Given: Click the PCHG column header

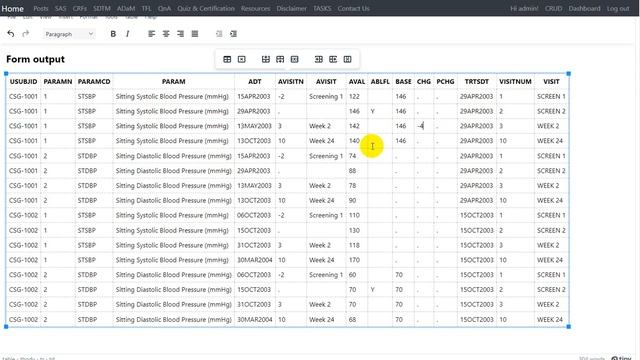Looking at the screenshot, I should [445, 82].
